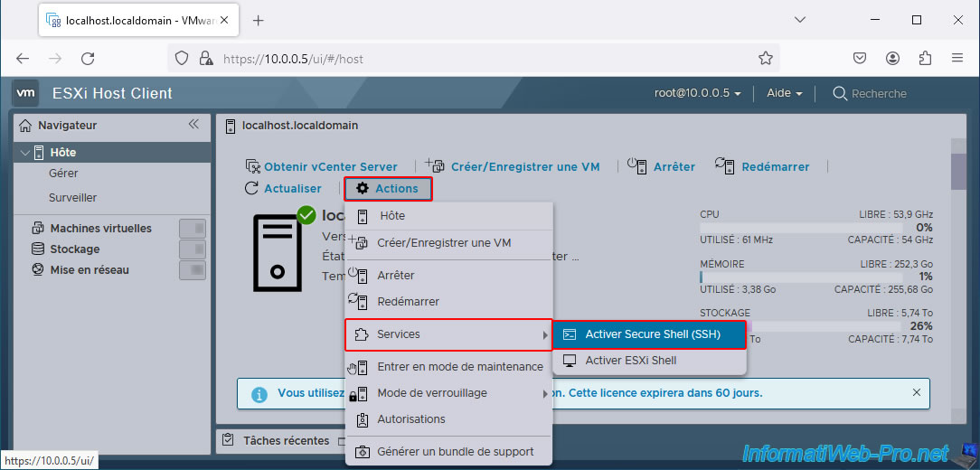Dismiss the license expiration banner
The height and width of the screenshot is (470, 980).
click(x=916, y=393)
